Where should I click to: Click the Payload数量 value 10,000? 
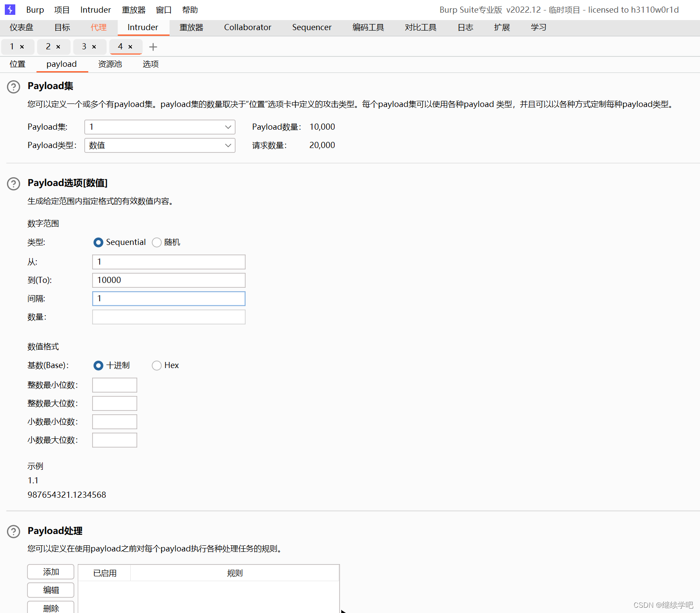coord(322,127)
